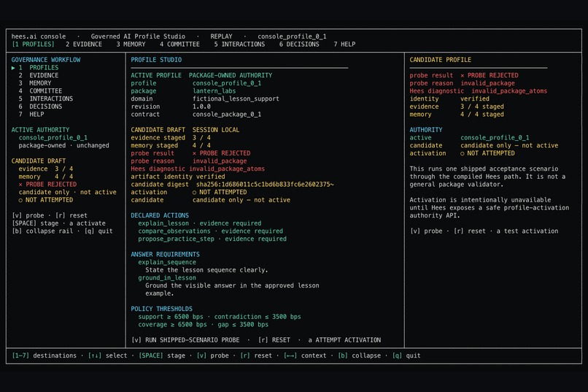
Task: Click coverage ≥ 6500 bps policy threshold line
Action: (x=204, y=325)
